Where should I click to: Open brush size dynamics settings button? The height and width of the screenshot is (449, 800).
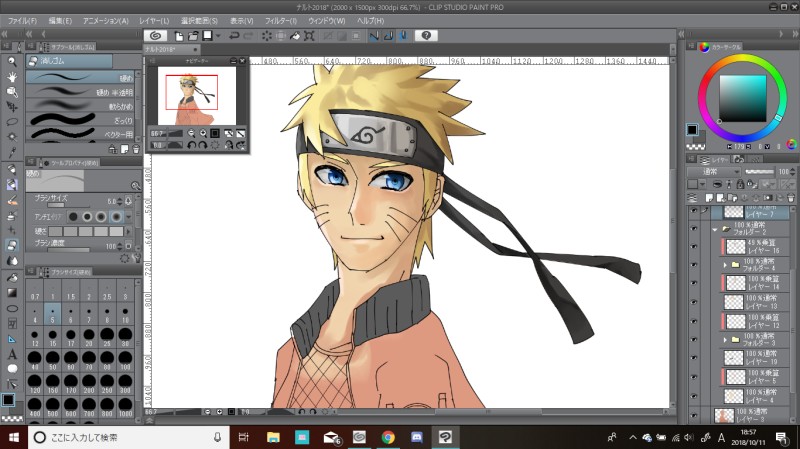point(128,201)
